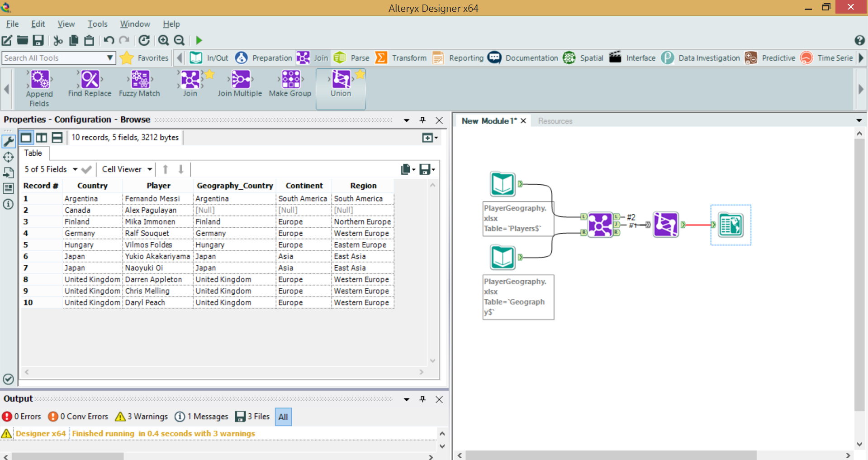The height and width of the screenshot is (460, 868).
Task: Zoom in on the canvas
Action: click(x=163, y=40)
